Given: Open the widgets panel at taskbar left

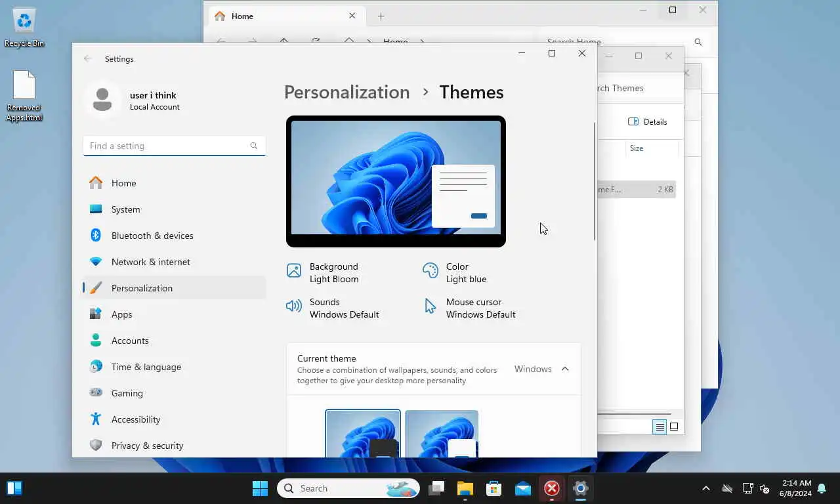Looking at the screenshot, I should point(14,488).
